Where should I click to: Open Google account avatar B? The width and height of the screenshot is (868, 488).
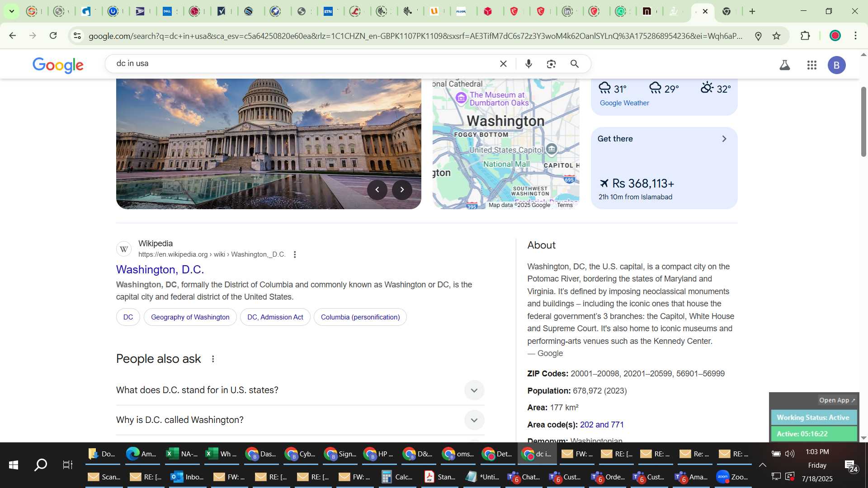click(836, 65)
